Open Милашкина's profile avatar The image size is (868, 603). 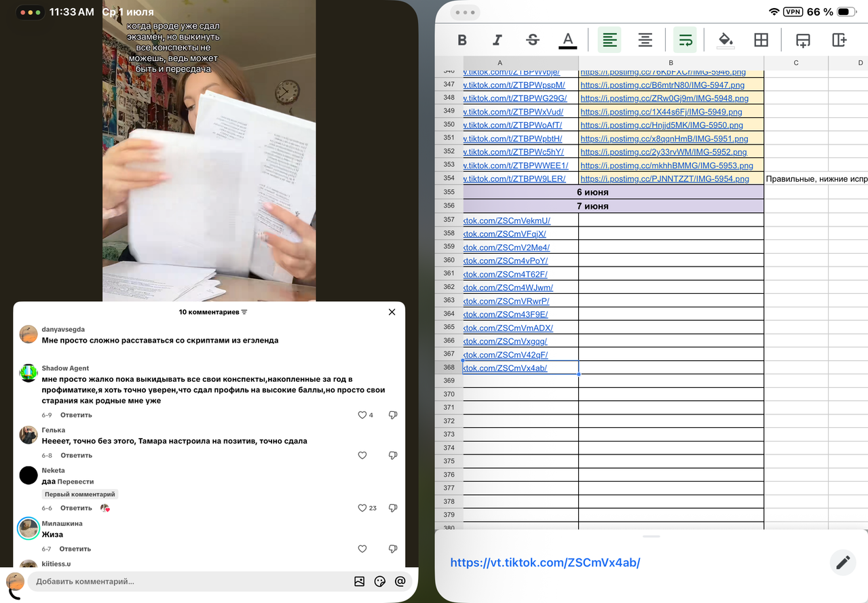click(29, 529)
